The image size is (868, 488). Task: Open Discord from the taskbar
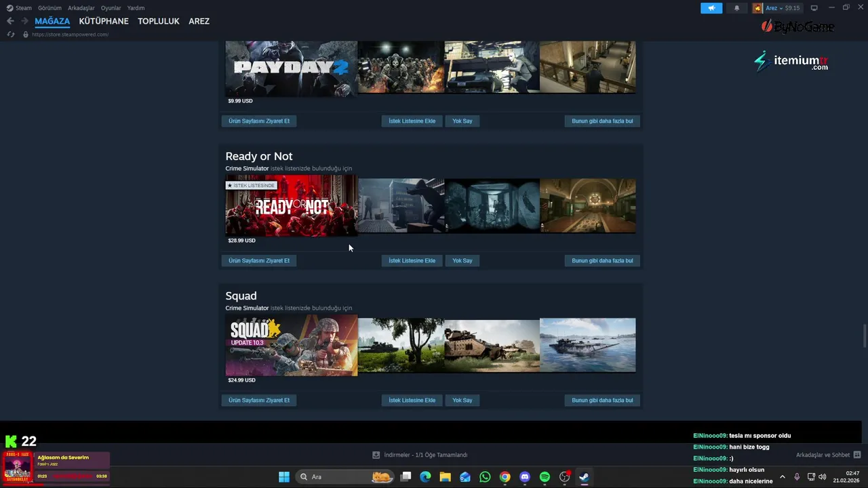pyautogui.click(x=524, y=476)
